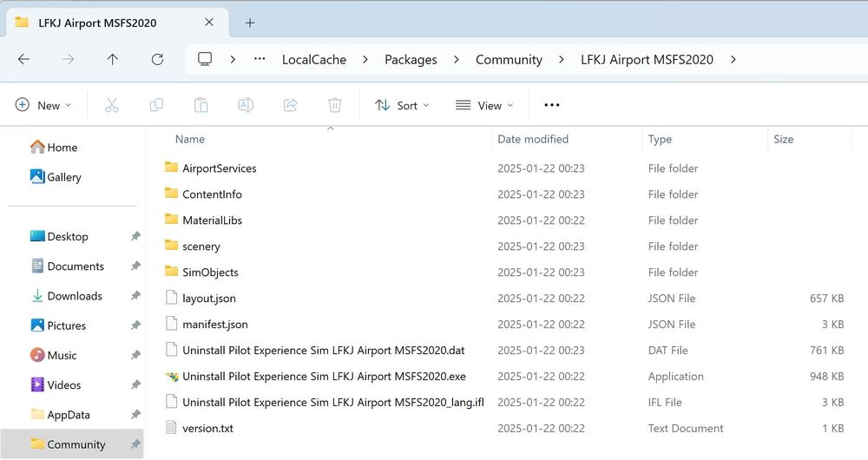
Task: Refresh the current folder view
Action: (x=157, y=59)
